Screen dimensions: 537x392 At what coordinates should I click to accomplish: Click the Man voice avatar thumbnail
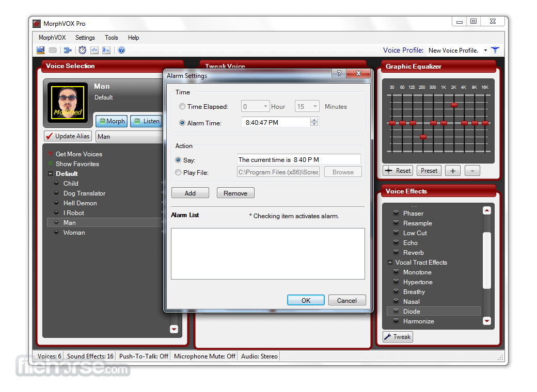coord(68,103)
